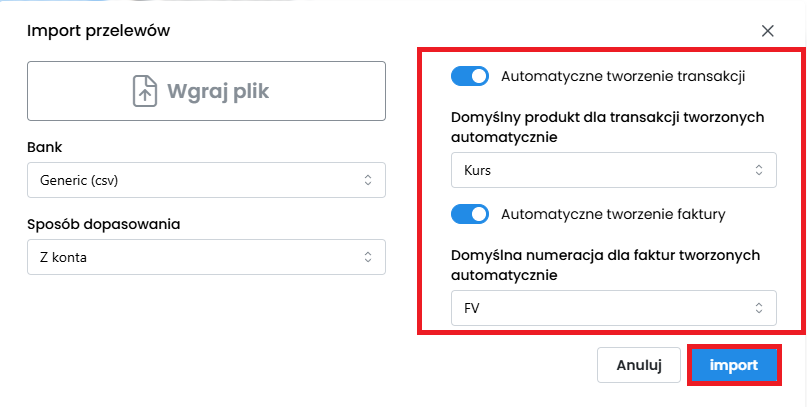Click the Kurs field chevron arrows
The width and height of the screenshot is (807, 407).
tap(758, 170)
